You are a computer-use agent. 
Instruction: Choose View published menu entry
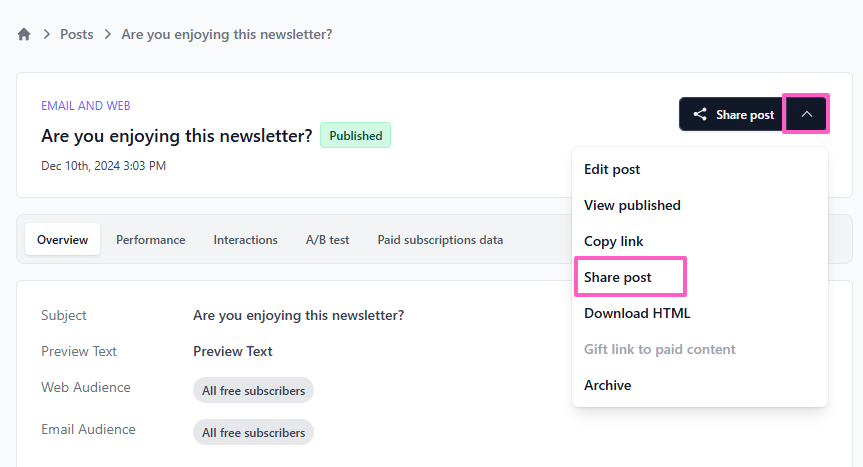[x=632, y=205]
